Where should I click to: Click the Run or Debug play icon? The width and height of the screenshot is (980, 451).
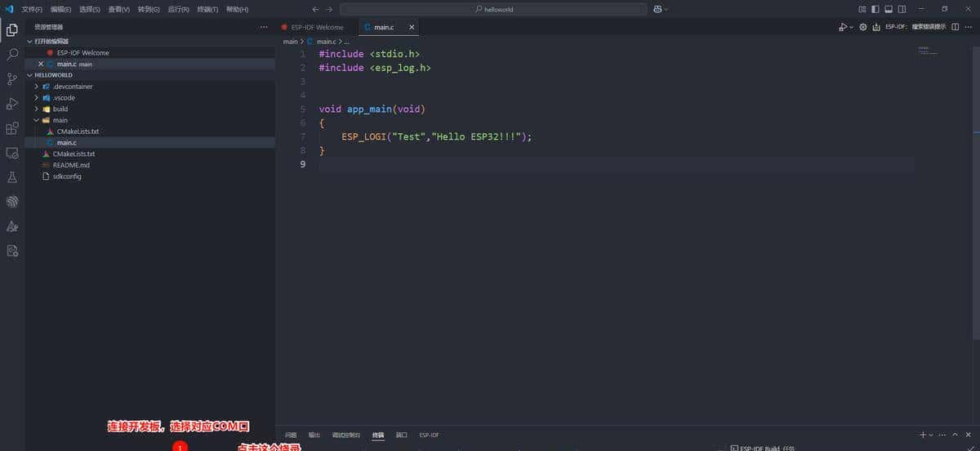click(842, 27)
